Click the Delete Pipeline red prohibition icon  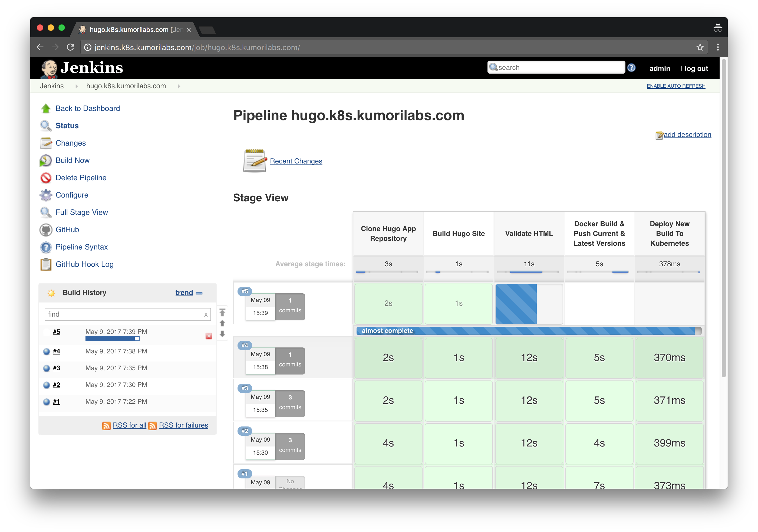coord(46,178)
